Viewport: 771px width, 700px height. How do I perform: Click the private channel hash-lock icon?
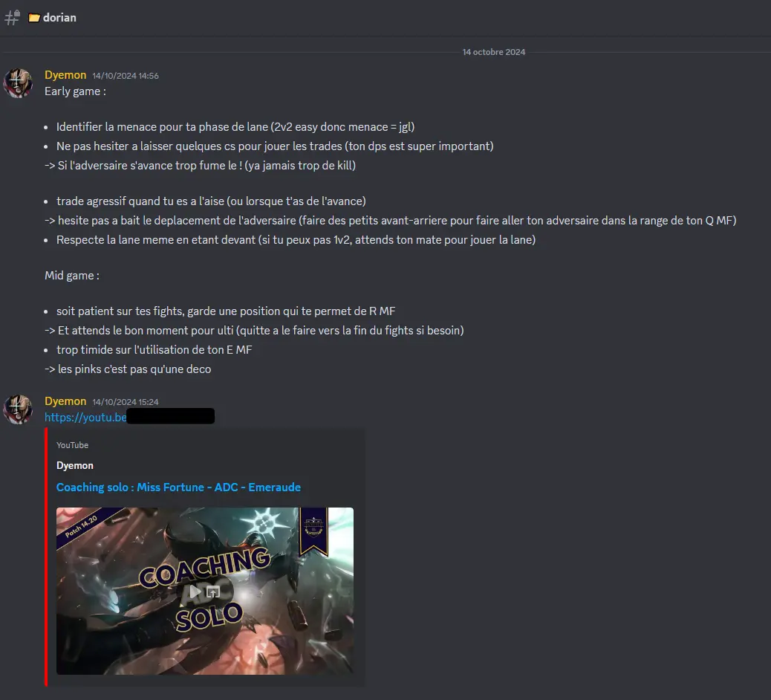tap(12, 18)
